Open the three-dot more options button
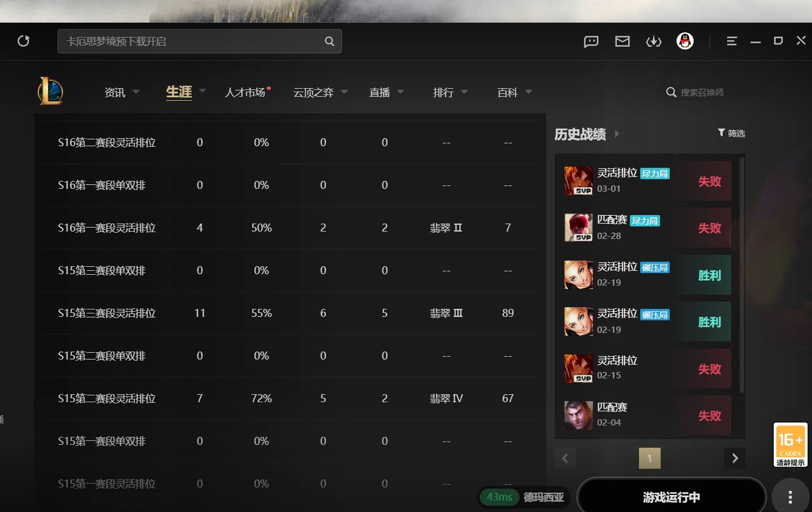 (x=790, y=497)
